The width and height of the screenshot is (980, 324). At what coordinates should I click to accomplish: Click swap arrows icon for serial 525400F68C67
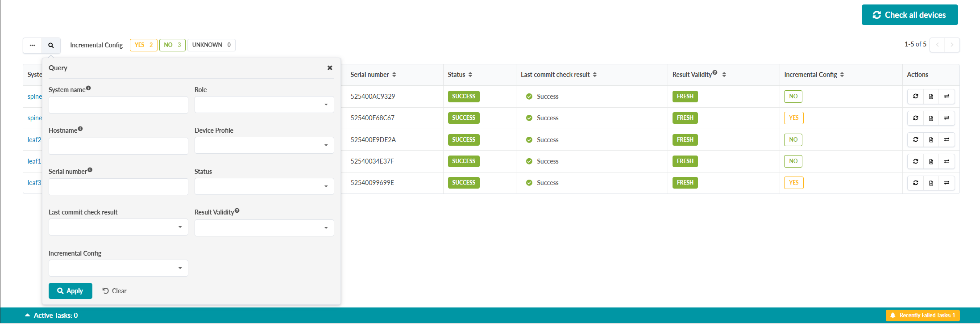tap(947, 118)
